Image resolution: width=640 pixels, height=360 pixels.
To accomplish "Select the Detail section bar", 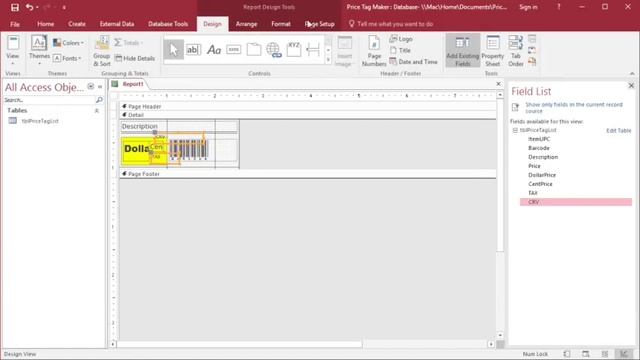I will 308,115.
